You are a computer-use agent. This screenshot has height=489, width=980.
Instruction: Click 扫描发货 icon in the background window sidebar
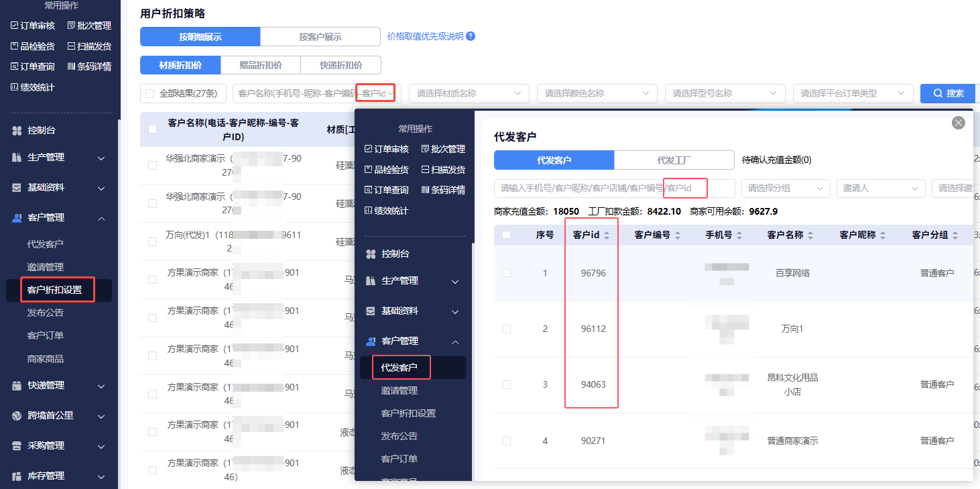coord(72,46)
